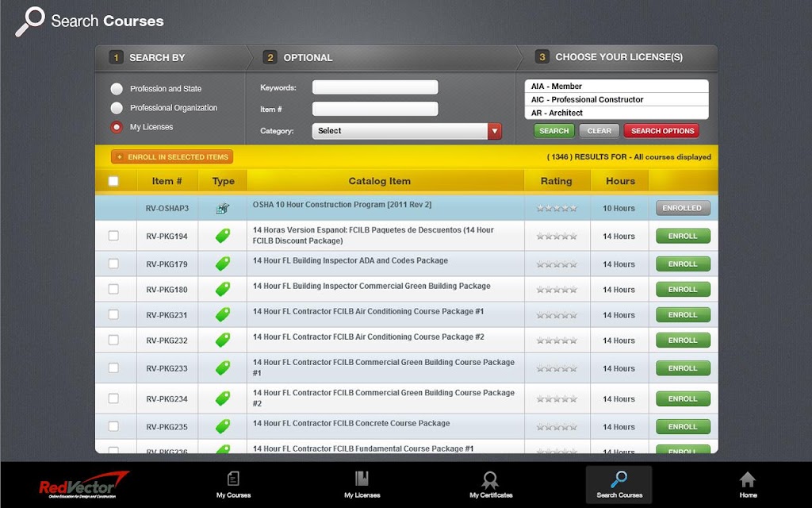Sort by Type column header
This screenshot has width=812, height=508.
point(223,181)
